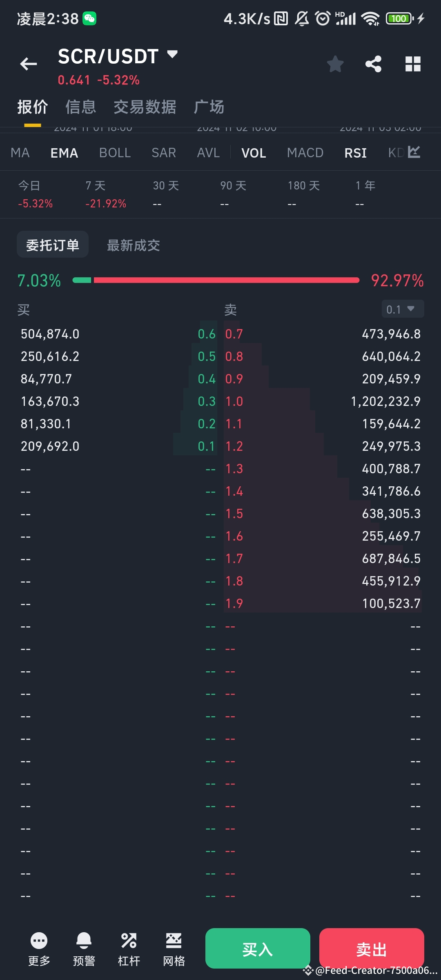Open chart indicator settings icon
Viewport: 441px width, 980px height.
(414, 152)
